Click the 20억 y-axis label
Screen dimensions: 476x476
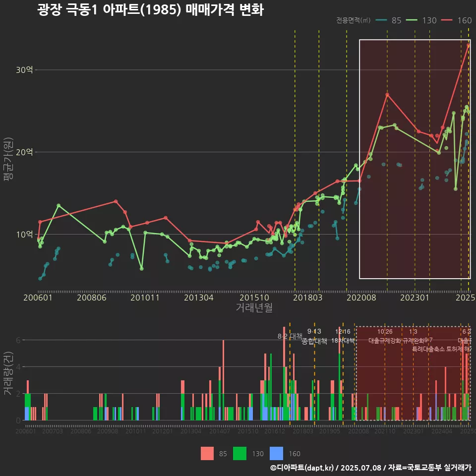[x=24, y=152]
